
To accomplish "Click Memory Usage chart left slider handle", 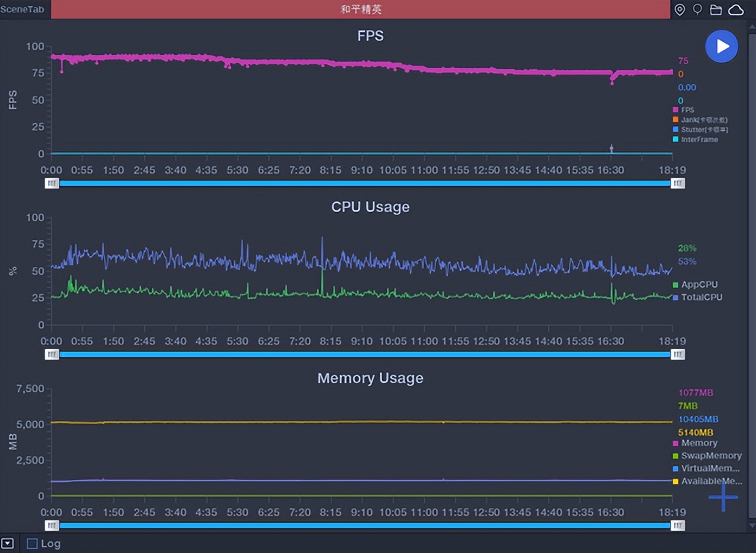I will click(x=52, y=525).
